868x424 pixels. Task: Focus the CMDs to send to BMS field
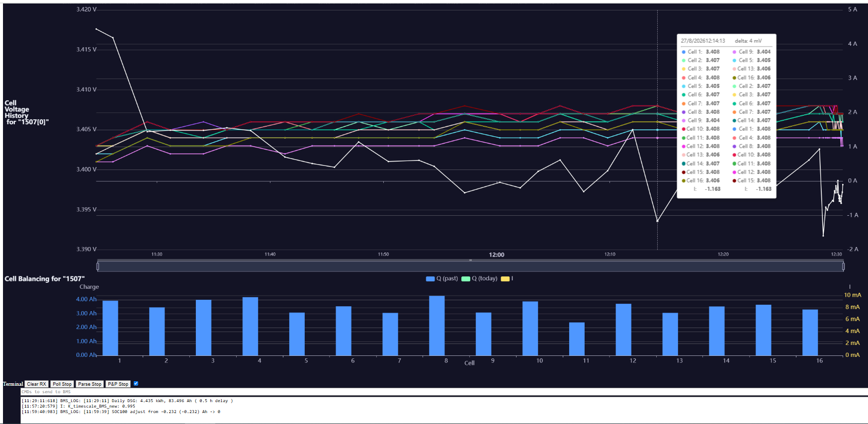click(x=444, y=392)
